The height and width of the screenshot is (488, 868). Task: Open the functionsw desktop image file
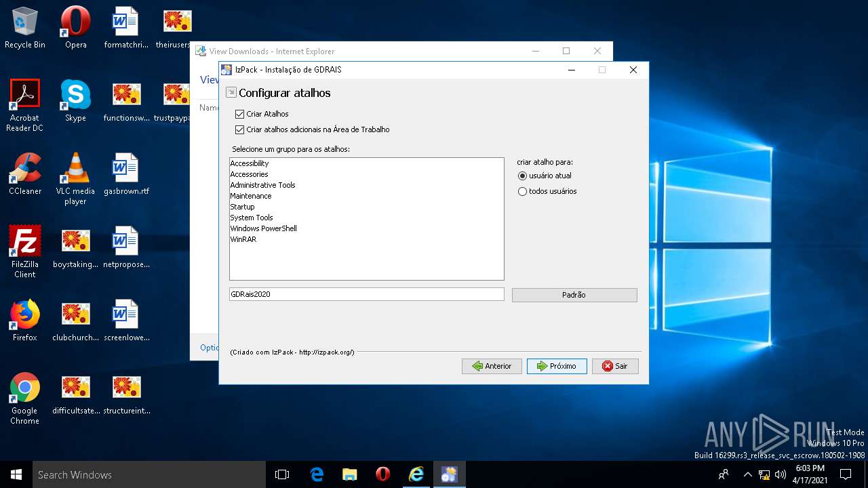tap(126, 100)
